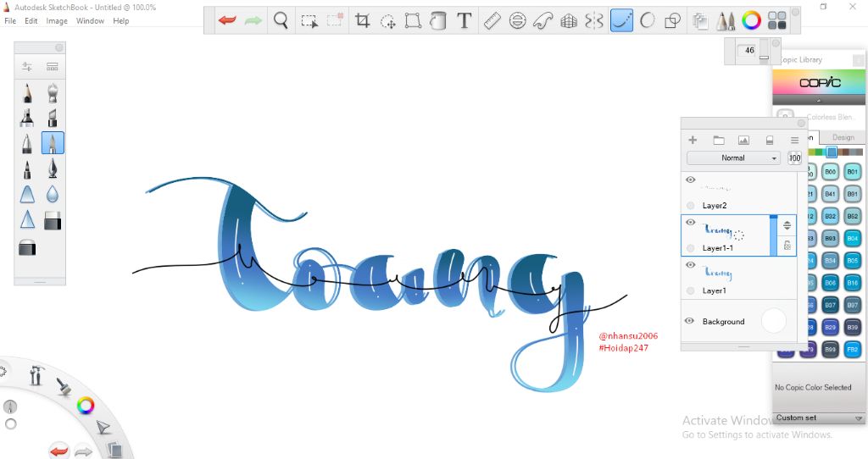Choose the water-drop Smear brush
Viewport: 868px width, 459px height.
pyautogui.click(x=53, y=194)
